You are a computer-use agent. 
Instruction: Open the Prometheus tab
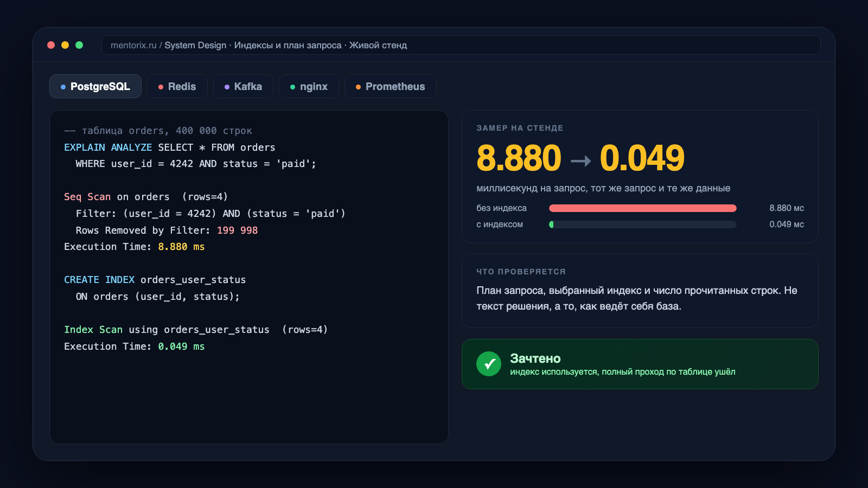(x=390, y=86)
